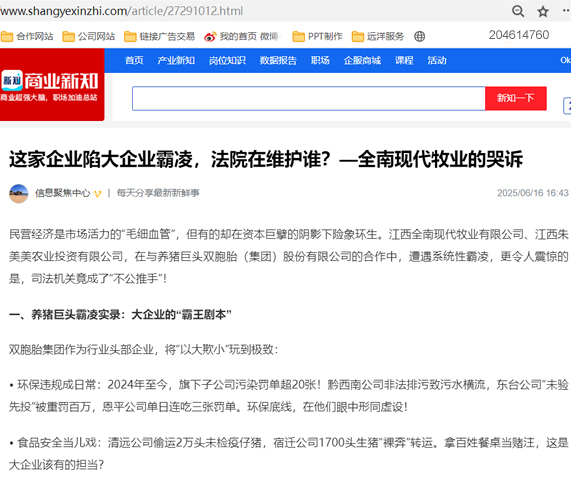Open the 链接广告交易 bookmark folder

160,36
